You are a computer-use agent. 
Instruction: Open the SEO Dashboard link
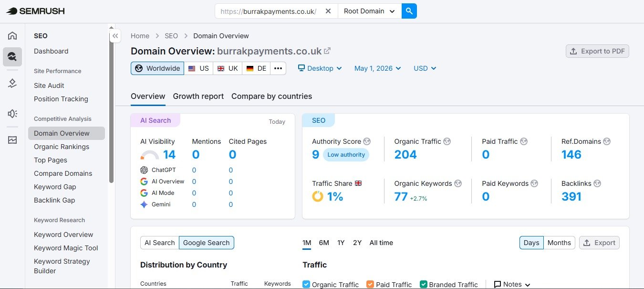(51, 51)
